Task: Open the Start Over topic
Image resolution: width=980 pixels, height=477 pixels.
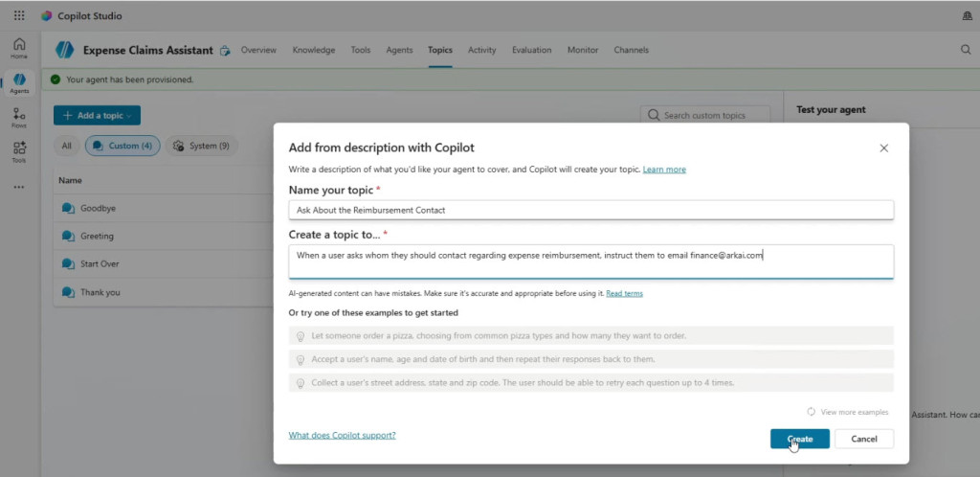Action: coord(100,263)
